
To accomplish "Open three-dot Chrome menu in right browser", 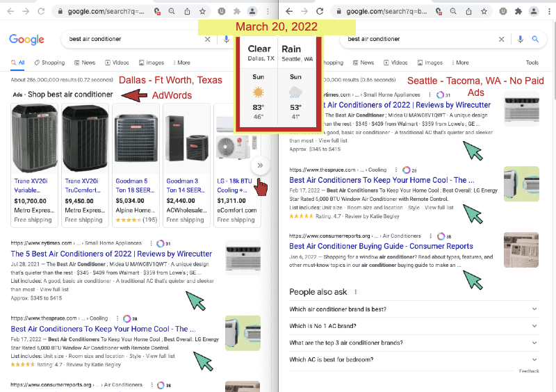I will [x=549, y=11].
